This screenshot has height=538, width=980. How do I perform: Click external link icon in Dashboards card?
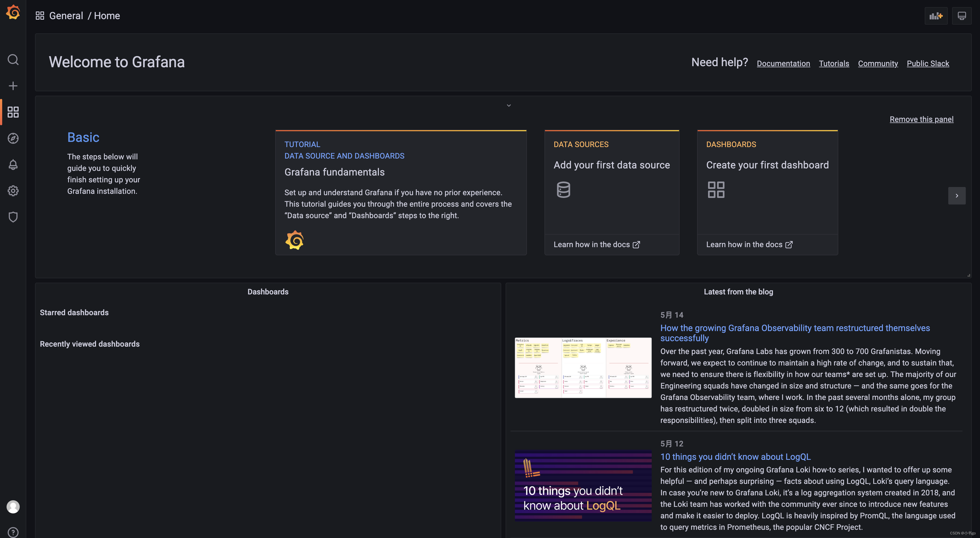[789, 244]
